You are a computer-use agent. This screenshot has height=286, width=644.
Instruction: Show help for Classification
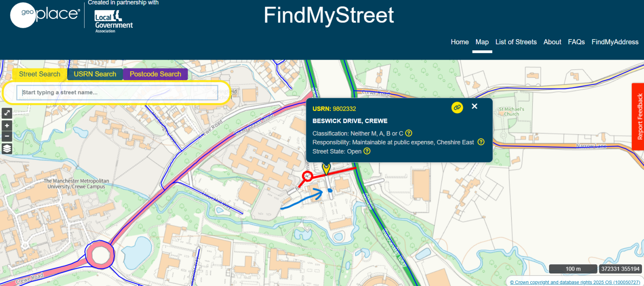[x=409, y=133]
